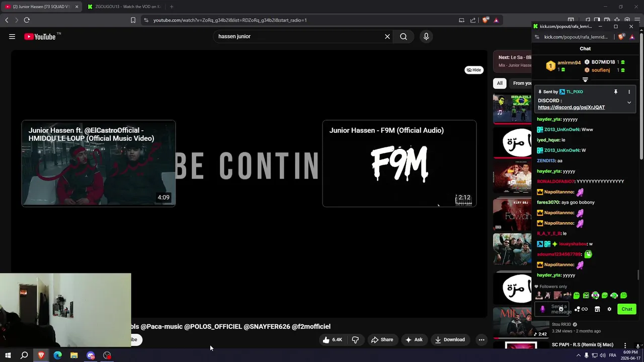Like the video with 6.4K likes
This screenshot has height=362, width=644.
click(333, 340)
